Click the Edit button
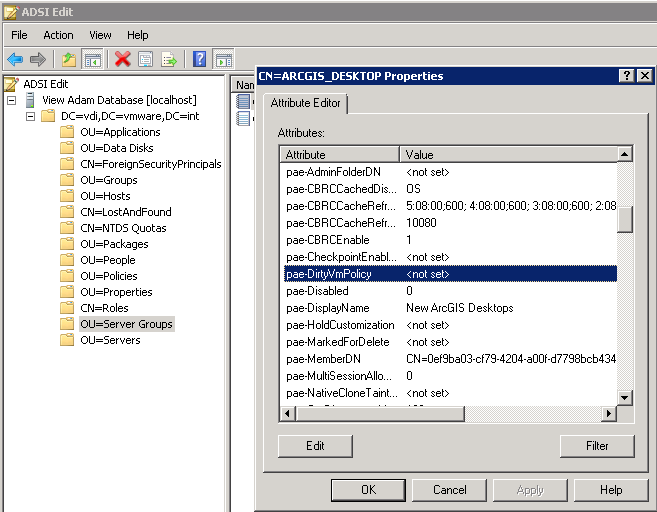 pyautogui.click(x=315, y=446)
